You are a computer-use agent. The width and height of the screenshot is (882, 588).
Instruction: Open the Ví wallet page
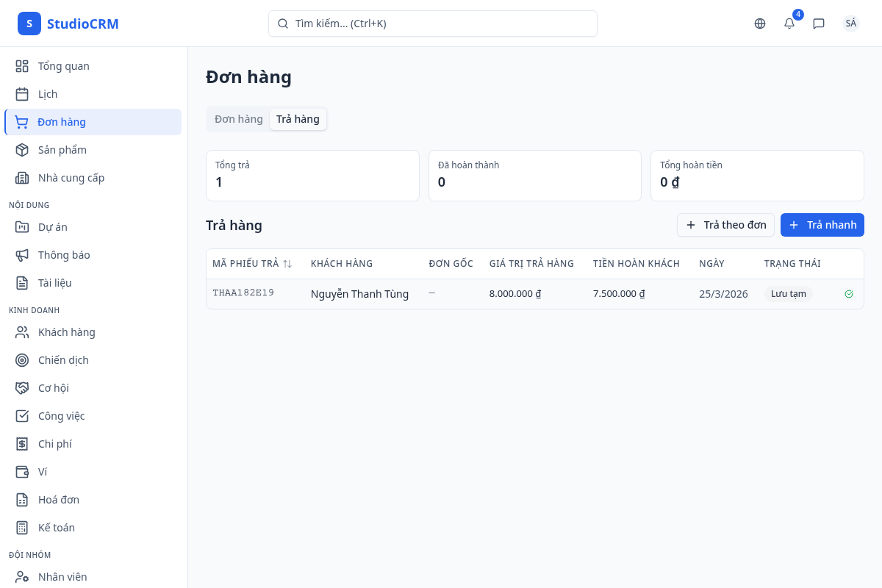click(x=43, y=472)
